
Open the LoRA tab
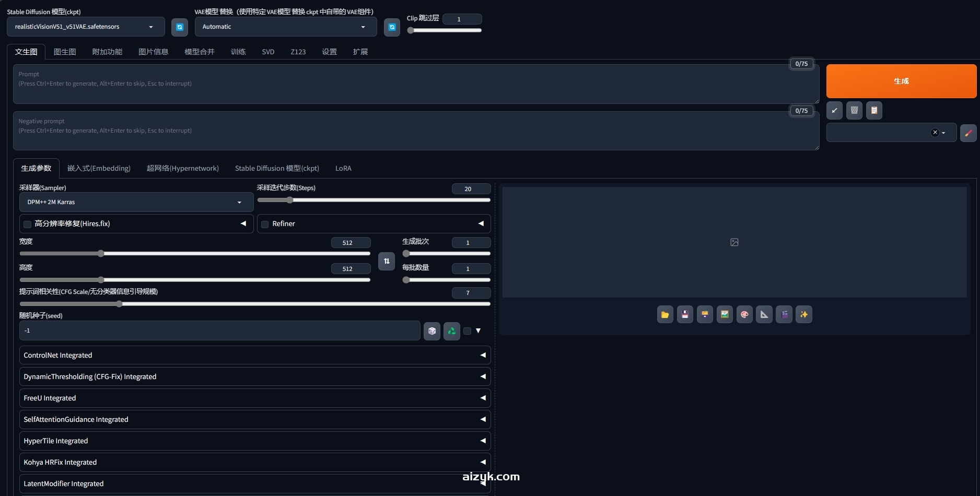(343, 169)
